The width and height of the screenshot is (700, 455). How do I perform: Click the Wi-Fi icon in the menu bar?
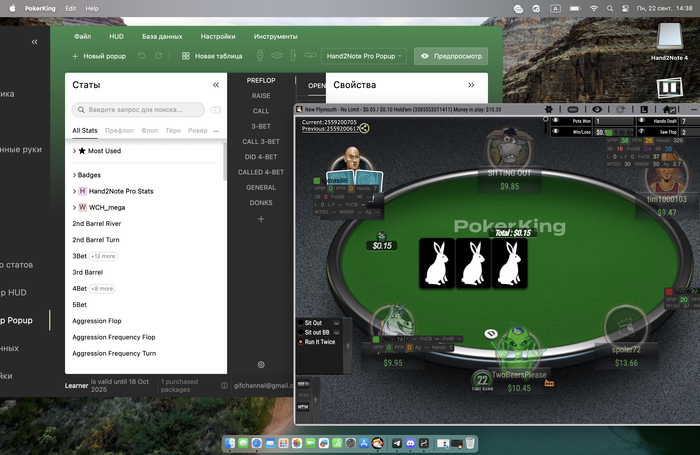[x=594, y=8]
